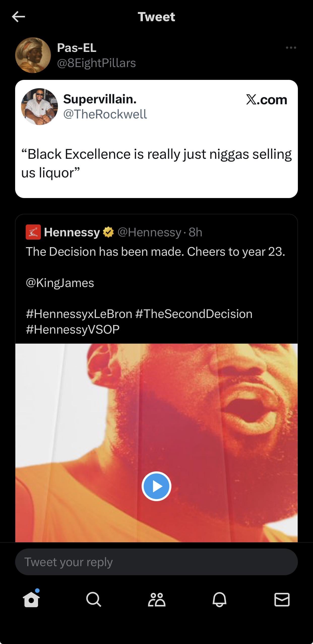Open the Messages envelope tab
This screenshot has width=313, height=644.
(x=282, y=599)
